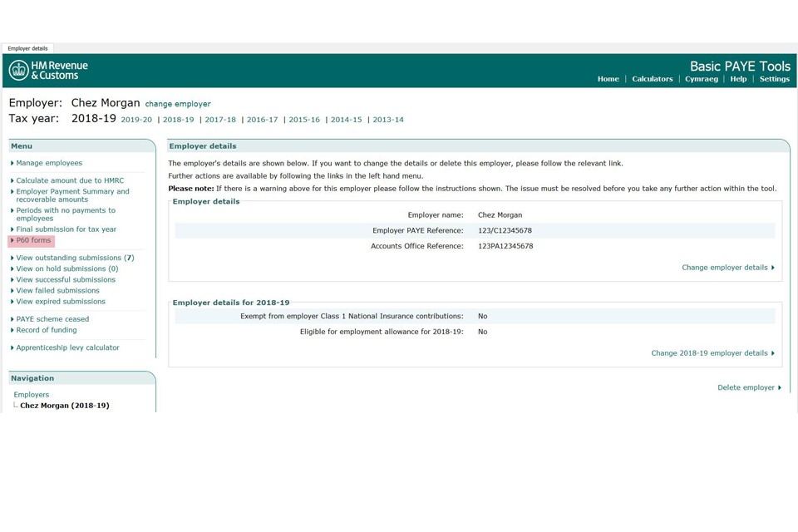View on hold submissions (0)
This screenshot has height=532, width=798.
tap(67, 268)
